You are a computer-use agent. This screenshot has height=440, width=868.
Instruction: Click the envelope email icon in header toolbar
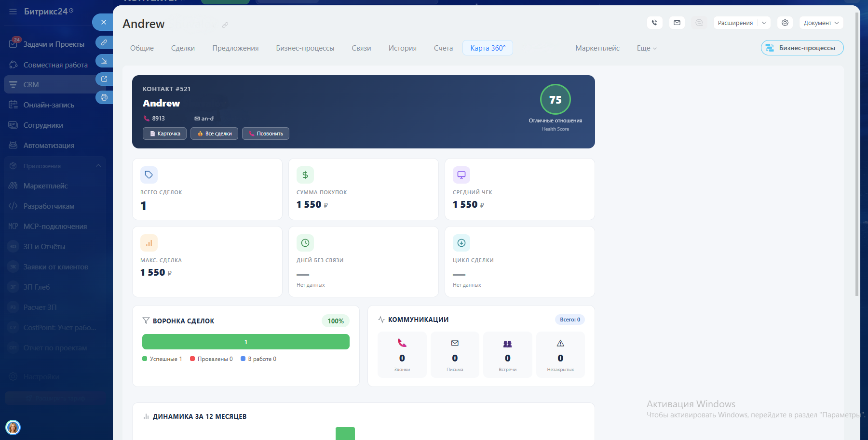677,23
